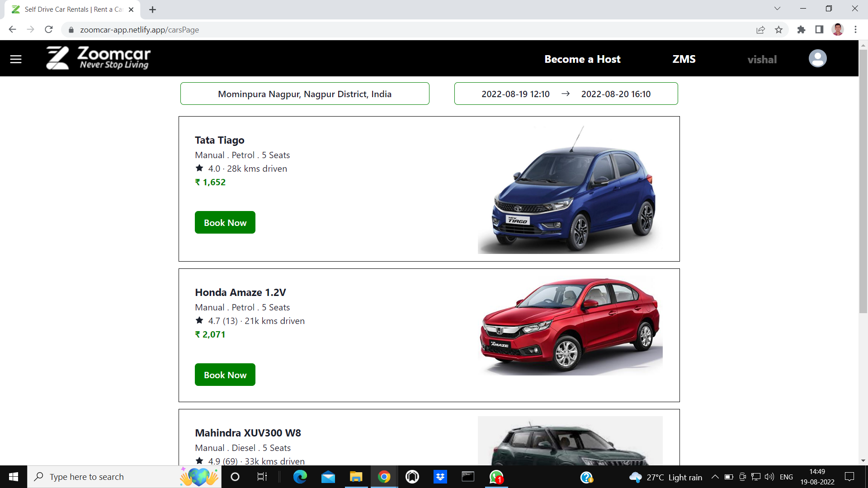Open Dropbox from the taskbar
This screenshot has width=868, height=488.
click(440, 477)
